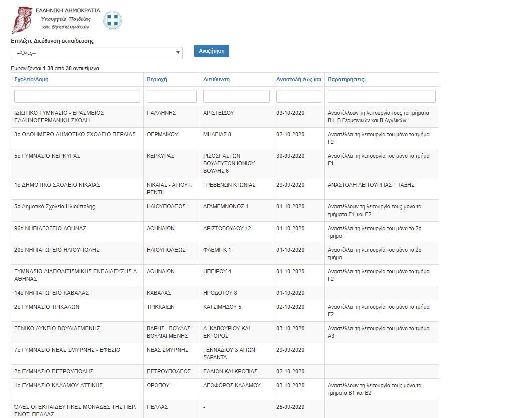Select the ΓΕΝΙΚΟ ΛΥΚΕΙΟ ΒΟΥΛΙΑΓΜΕΝΗΣ entry
The width and height of the screenshot is (532, 418).
click(x=57, y=328)
